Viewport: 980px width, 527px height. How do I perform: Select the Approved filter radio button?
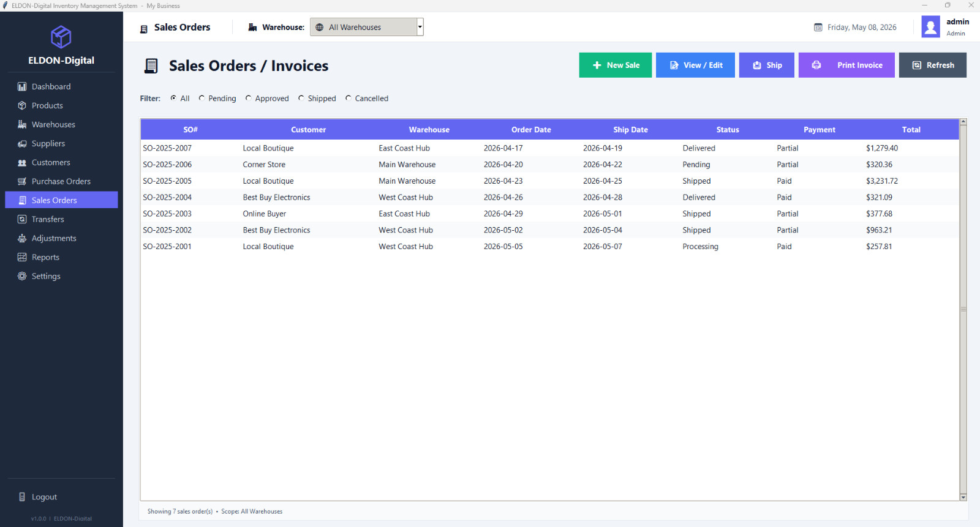pyautogui.click(x=248, y=98)
